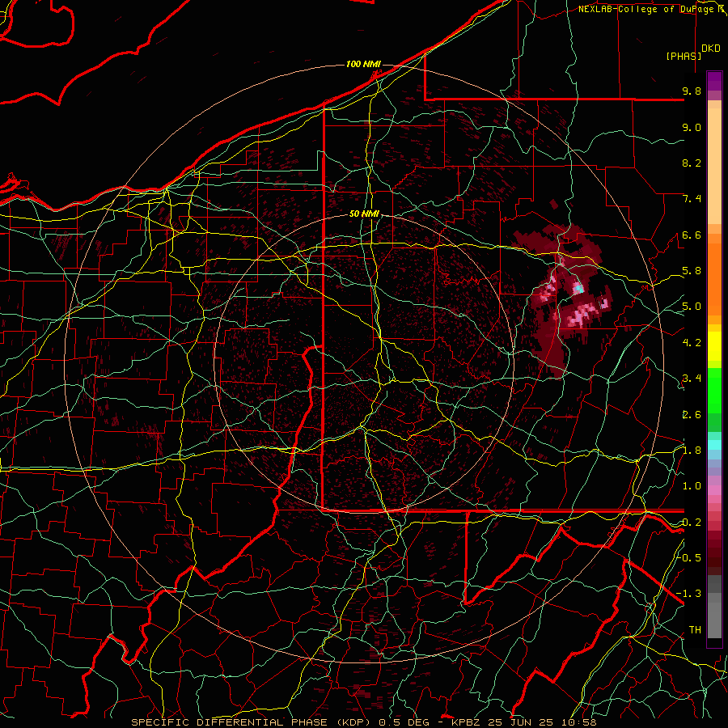Viewport: 728px width, 728px height.
Task: Click the 50 NMI range ring label
Action: [364, 214]
